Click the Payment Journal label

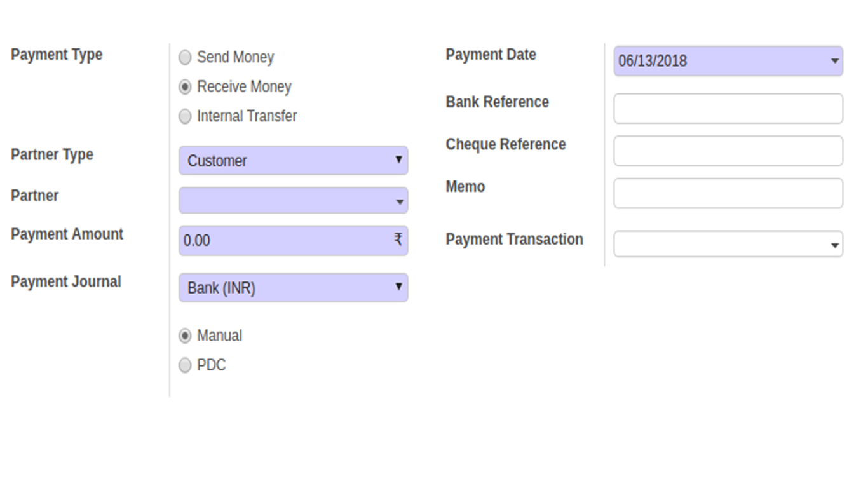tap(66, 281)
